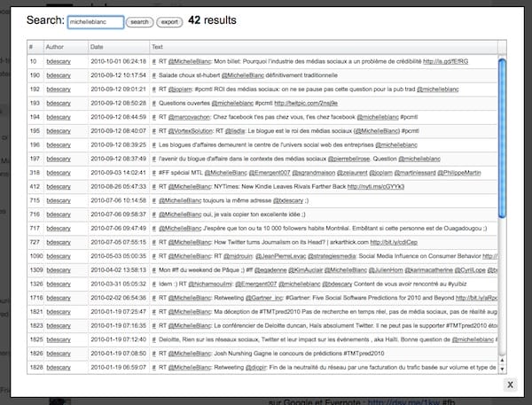Click the Date column header
532x405 pixels.
(97, 46)
